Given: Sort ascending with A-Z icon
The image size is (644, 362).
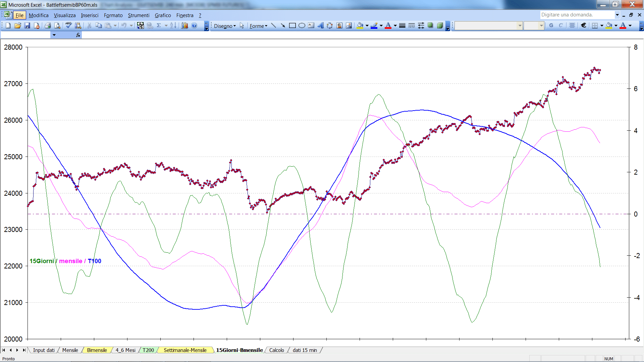Looking at the screenshot, I should (173, 25).
